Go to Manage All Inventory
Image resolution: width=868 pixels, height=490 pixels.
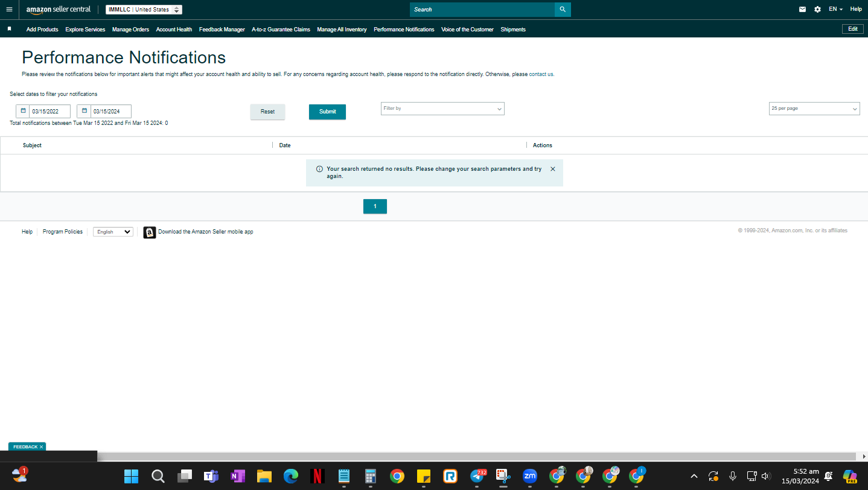point(342,30)
